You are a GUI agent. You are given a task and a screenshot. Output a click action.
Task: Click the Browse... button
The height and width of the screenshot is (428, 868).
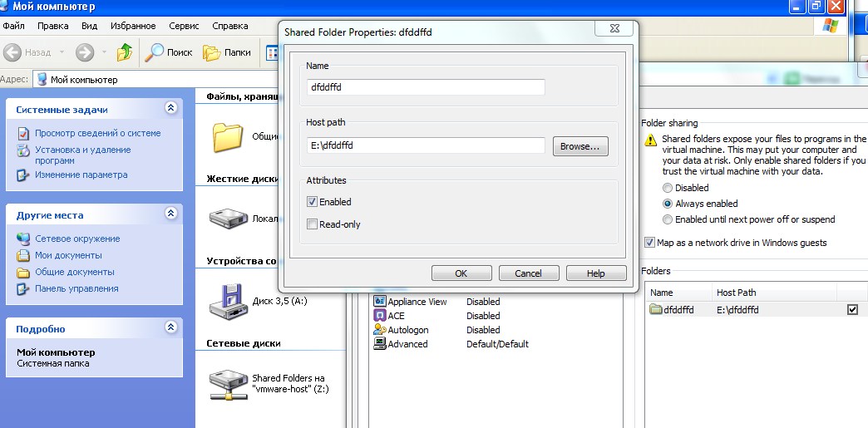(580, 146)
